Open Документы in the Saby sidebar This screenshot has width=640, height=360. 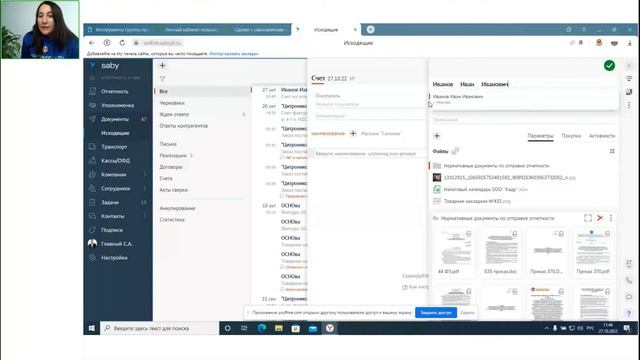115,119
